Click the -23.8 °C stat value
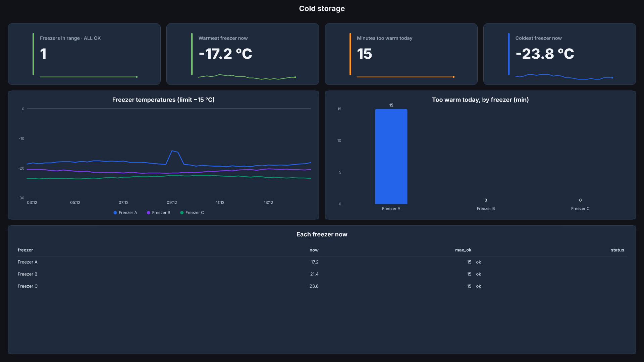 tap(545, 54)
